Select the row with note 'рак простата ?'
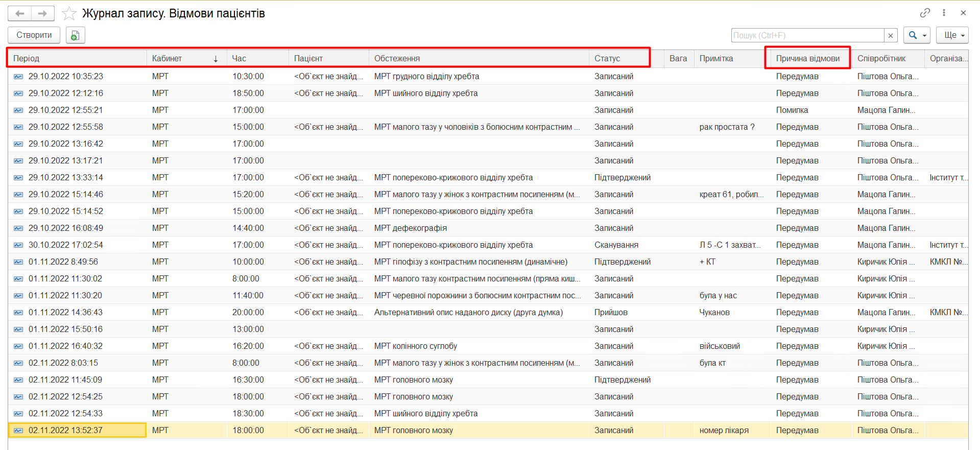The image size is (980, 450). [727, 127]
